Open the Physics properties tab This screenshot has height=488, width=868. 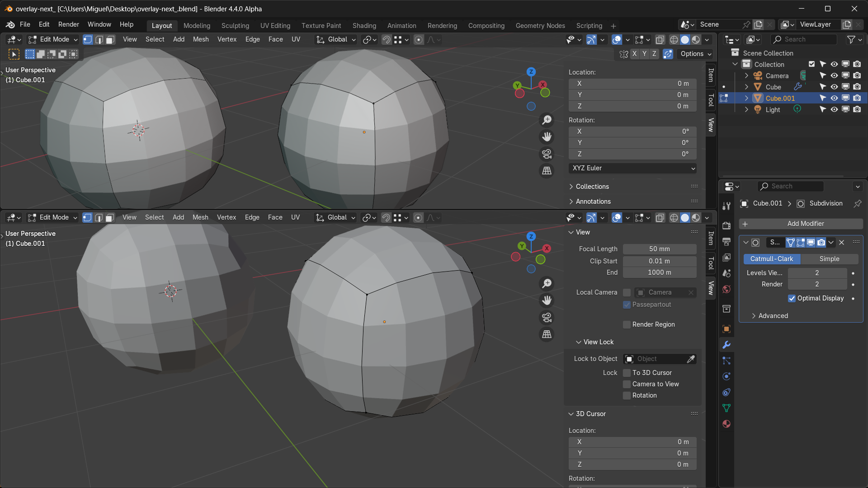coord(726,376)
